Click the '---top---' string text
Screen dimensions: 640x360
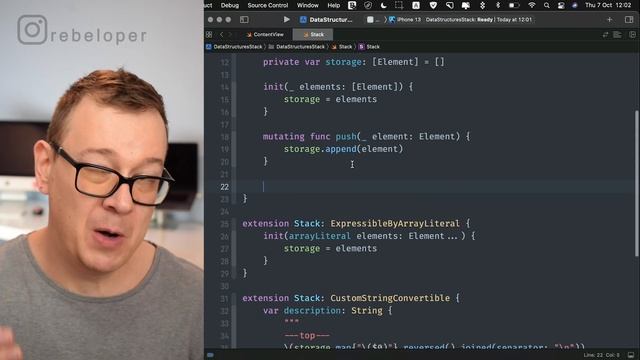(307, 336)
